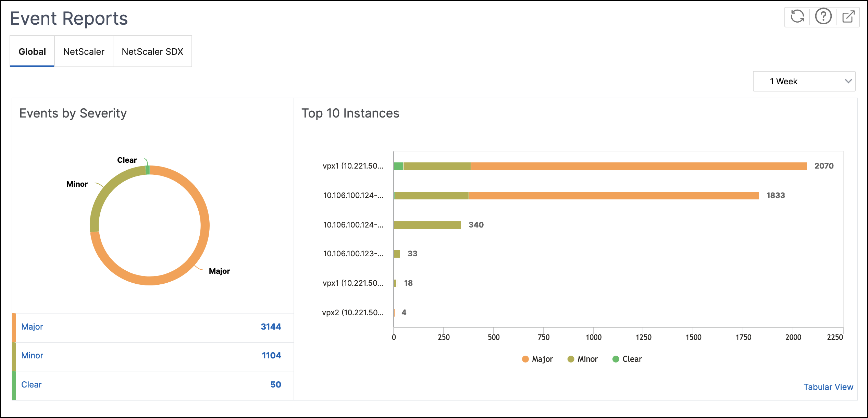
Task: Open the help question mark icon
Action: pos(823,16)
